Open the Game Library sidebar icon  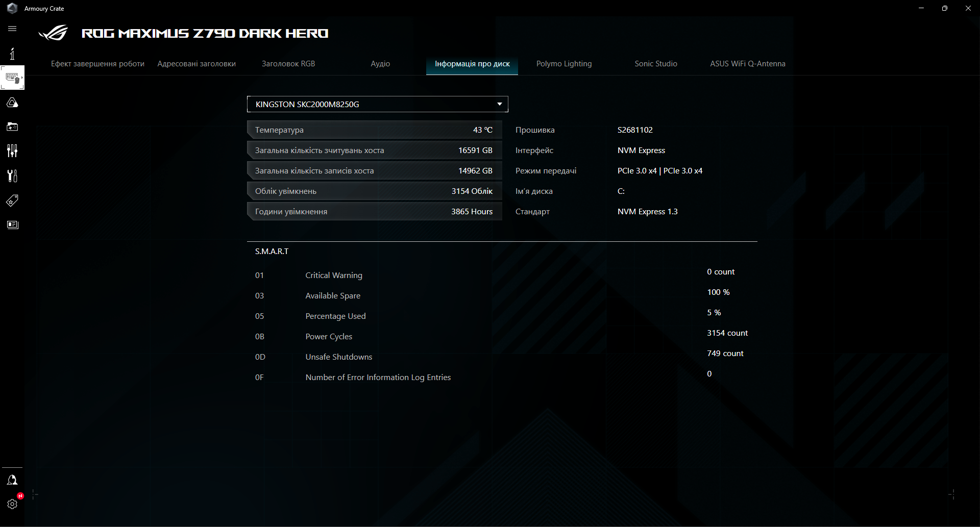pos(12,127)
